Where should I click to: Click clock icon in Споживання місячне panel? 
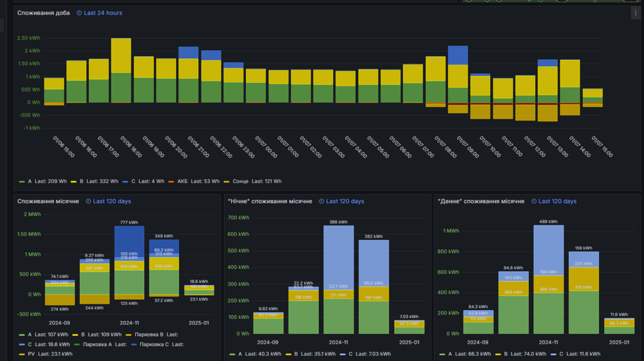88,202
